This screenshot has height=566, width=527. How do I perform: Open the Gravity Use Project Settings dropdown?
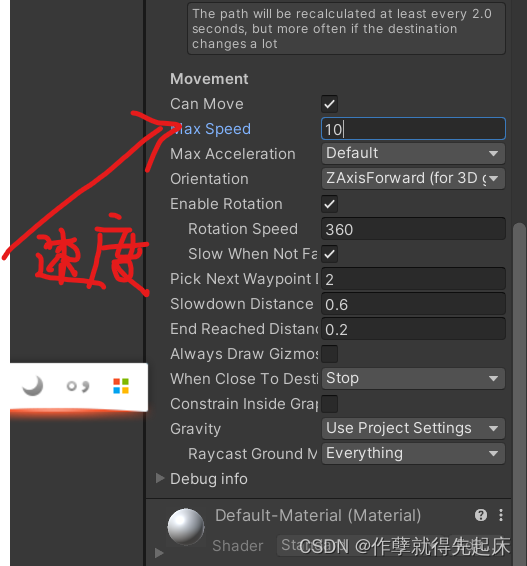413,428
